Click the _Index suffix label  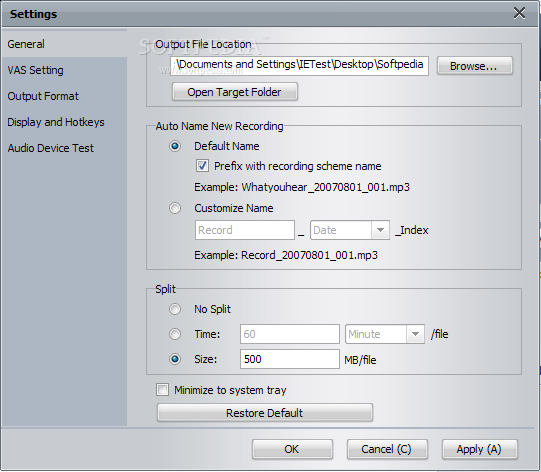click(412, 230)
